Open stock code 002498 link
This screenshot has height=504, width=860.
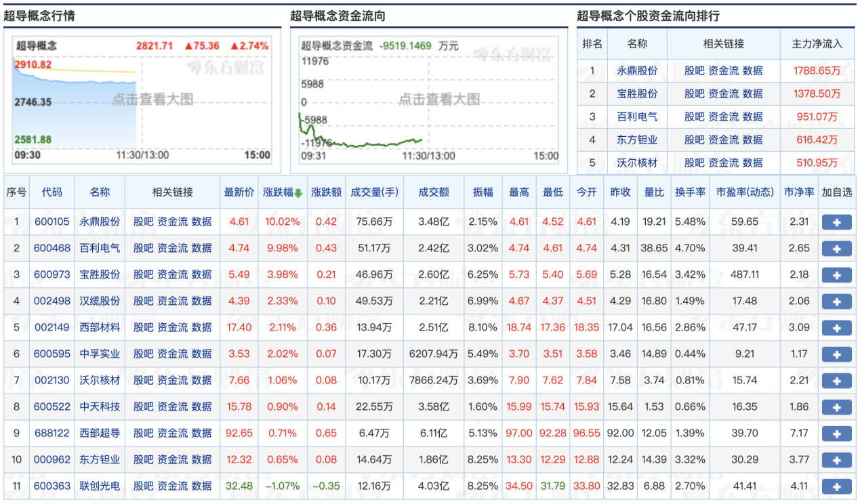click(52, 301)
